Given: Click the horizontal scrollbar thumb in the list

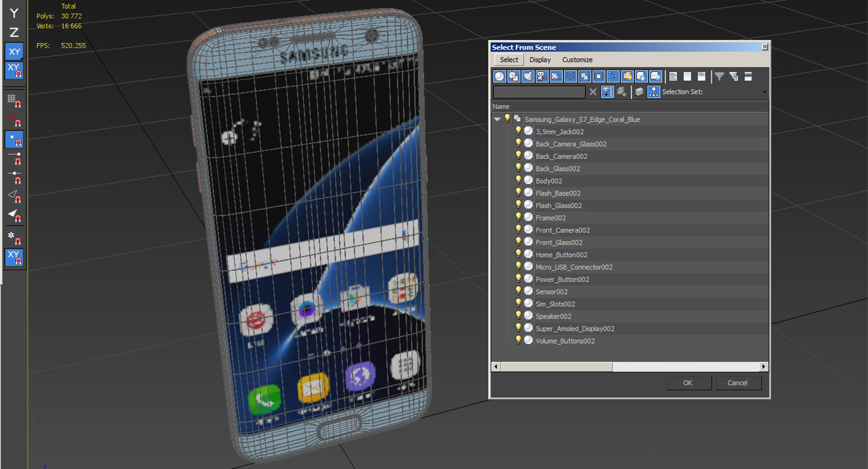Looking at the screenshot, I should [x=557, y=366].
